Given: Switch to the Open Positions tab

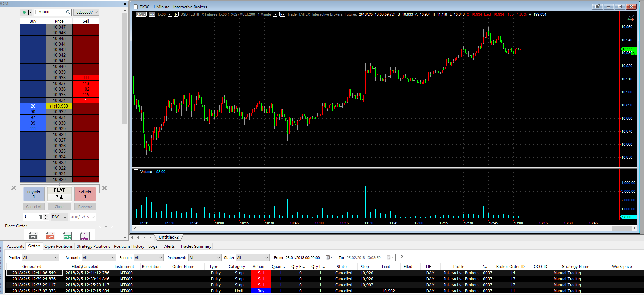Looking at the screenshot, I should click(58, 246).
